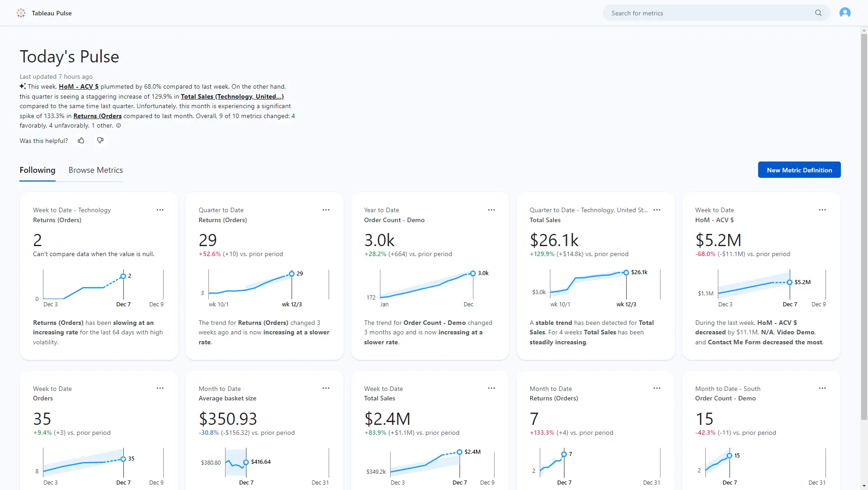Select the Following tab
The image size is (868, 490).
click(38, 170)
